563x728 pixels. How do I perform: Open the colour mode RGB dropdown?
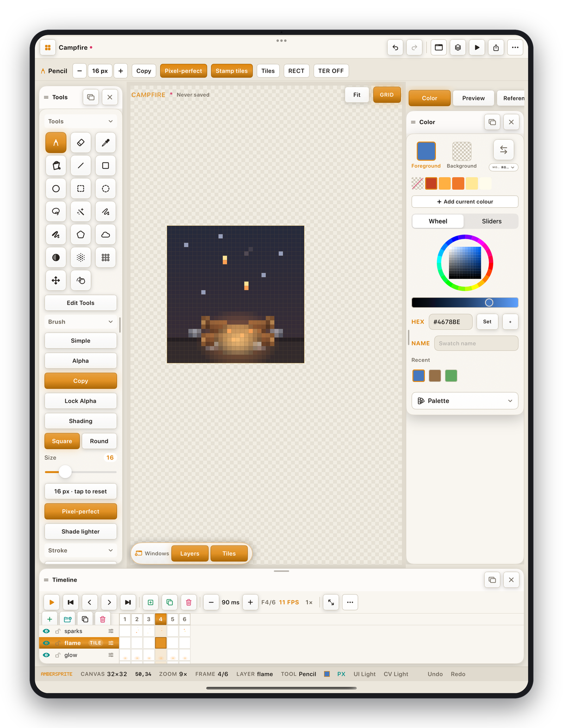503,167
